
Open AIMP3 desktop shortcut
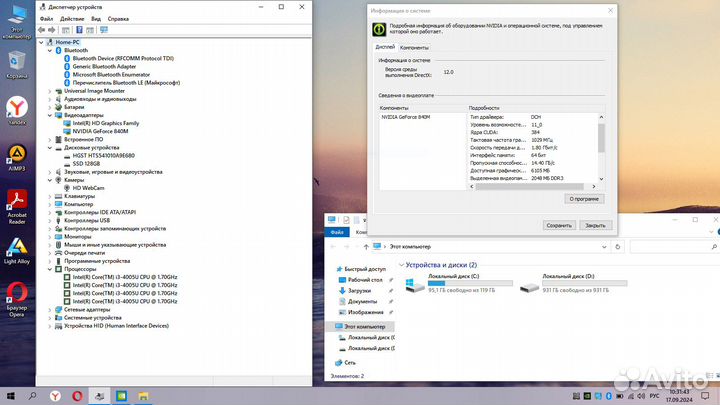point(17,158)
